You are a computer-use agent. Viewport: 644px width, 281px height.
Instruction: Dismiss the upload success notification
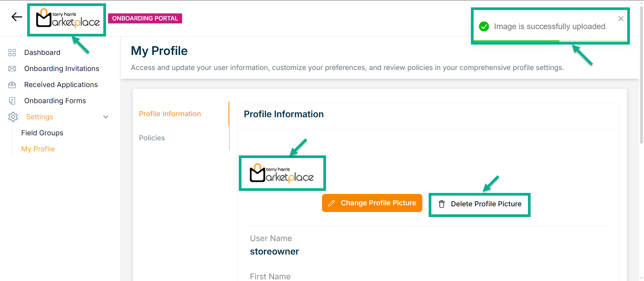pos(621,19)
